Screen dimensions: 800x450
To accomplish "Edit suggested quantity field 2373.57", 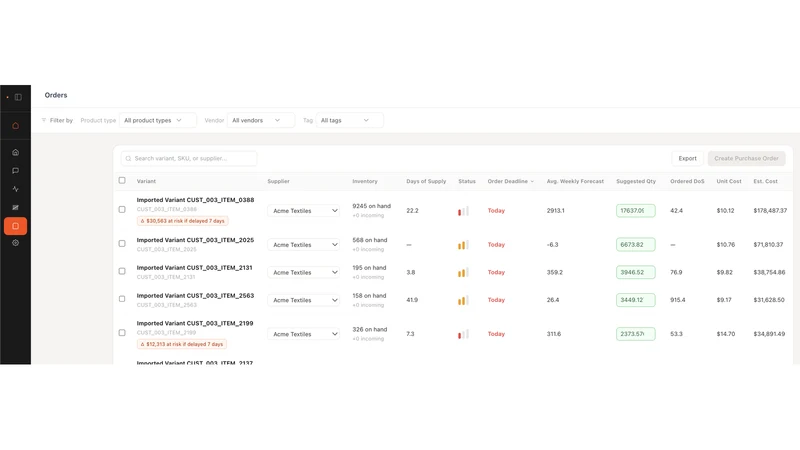I will (x=636, y=334).
